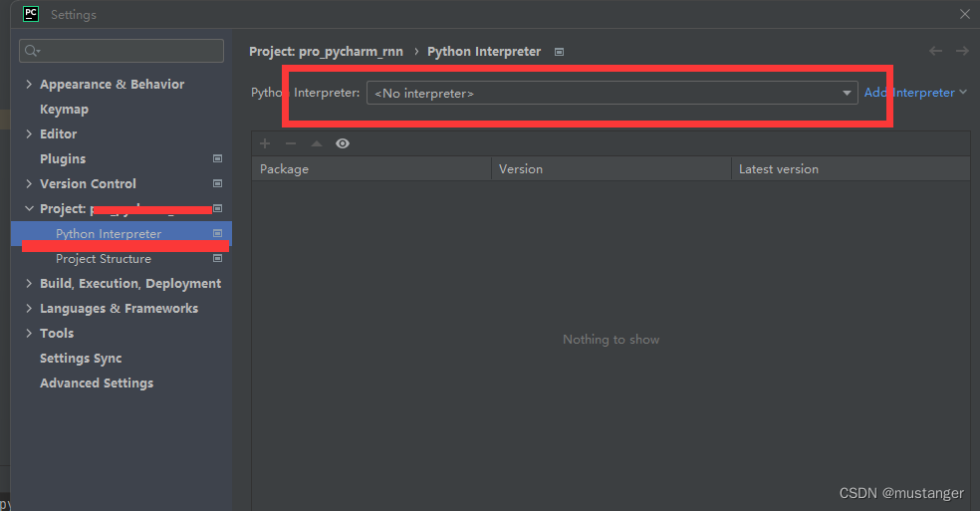Click the PyCharm logo in title bar
Viewport: 980px width, 511px height.
click(31, 14)
